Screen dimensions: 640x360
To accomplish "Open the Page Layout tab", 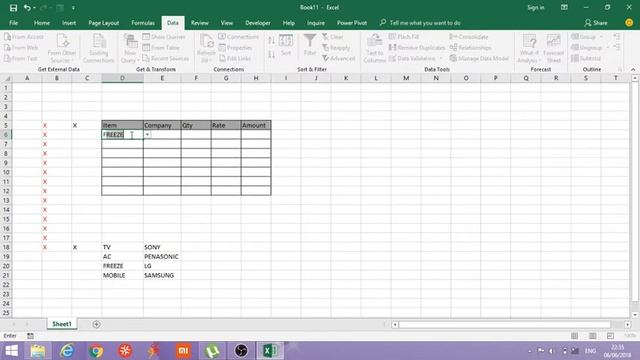I will [x=104, y=23].
